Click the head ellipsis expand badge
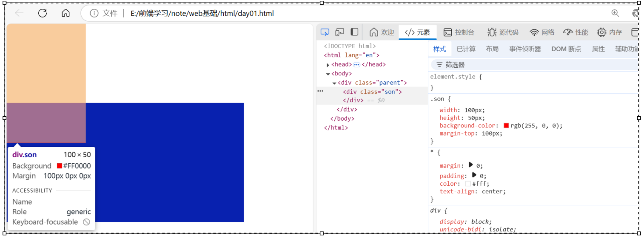 click(356, 65)
